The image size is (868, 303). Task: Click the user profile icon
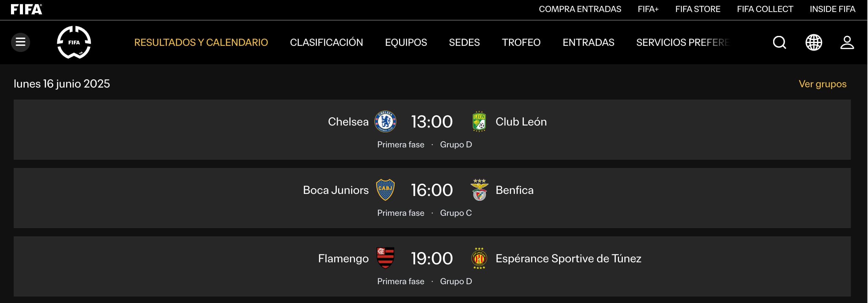(847, 42)
